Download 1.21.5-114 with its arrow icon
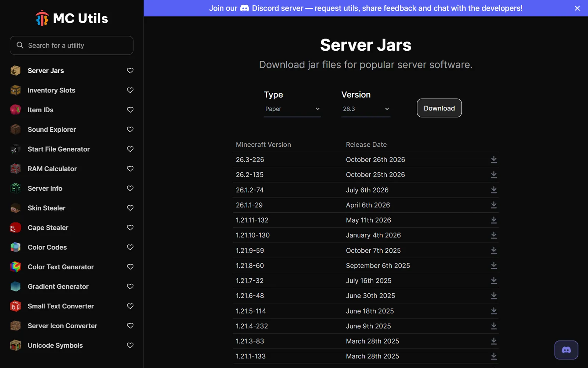Image resolution: width=588 pixels, height=368 pixels. tap(494, 311)
